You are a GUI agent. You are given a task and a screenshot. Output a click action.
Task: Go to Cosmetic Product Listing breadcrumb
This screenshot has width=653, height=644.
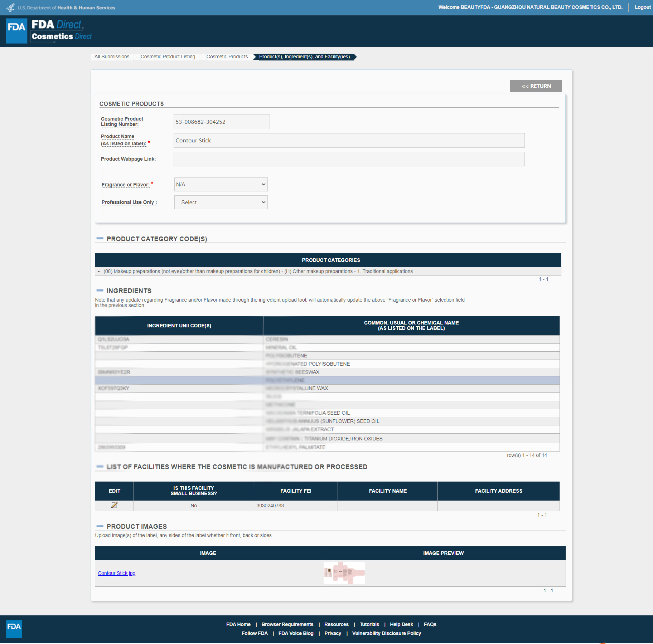click(x=168, y=57)
